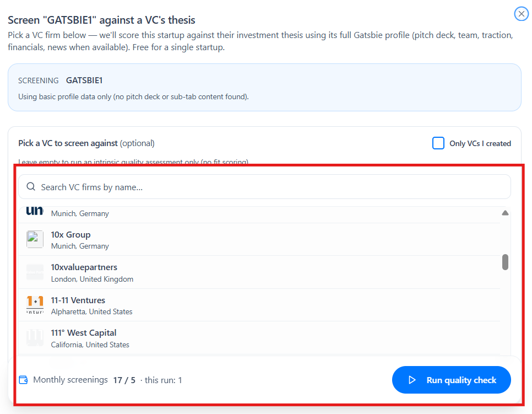Click the Search VC firms by name field
Screen dimensions: 532x414
click(x=264, y=187)
